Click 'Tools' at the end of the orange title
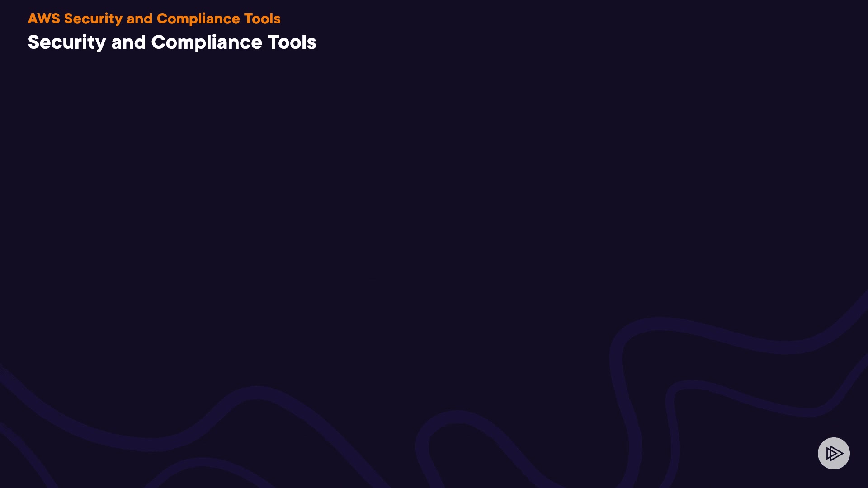The width and height of the screenshot is (868, 488). click(x=262, y=19)
